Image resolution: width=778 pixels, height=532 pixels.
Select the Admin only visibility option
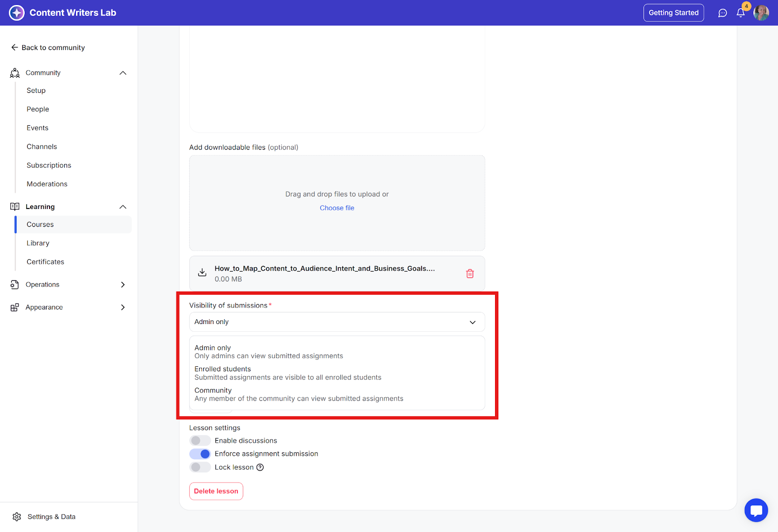(x=337, y=352)
